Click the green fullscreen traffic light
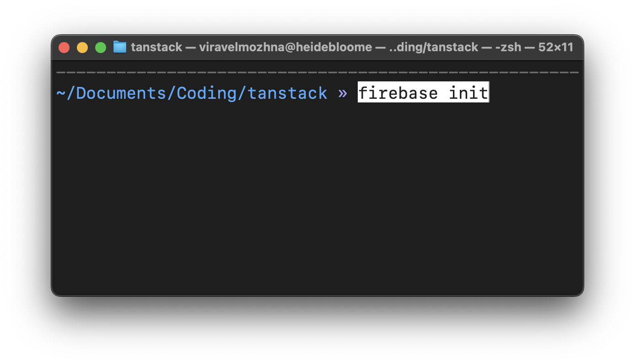Viewport: 635px width, 364px height. pos(100,47)
